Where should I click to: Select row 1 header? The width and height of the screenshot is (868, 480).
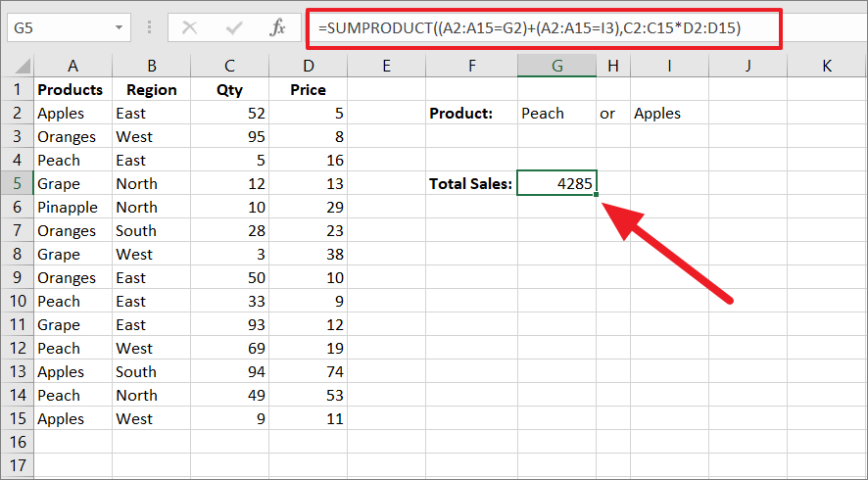(18, 89)
